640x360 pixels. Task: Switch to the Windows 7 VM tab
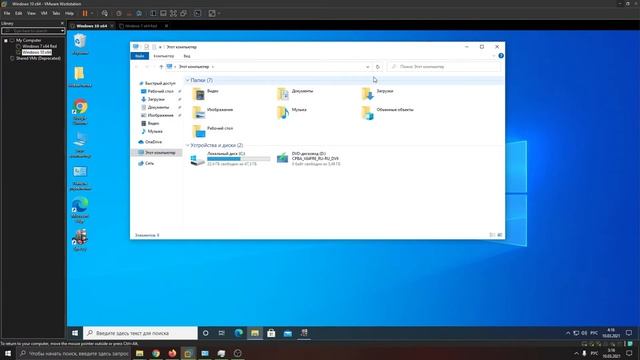[141, 26]
